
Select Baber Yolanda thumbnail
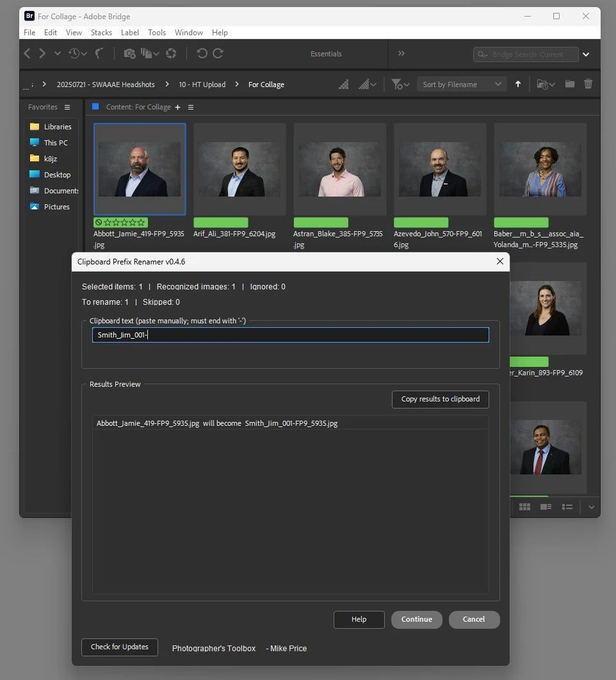tap(540, 169)
